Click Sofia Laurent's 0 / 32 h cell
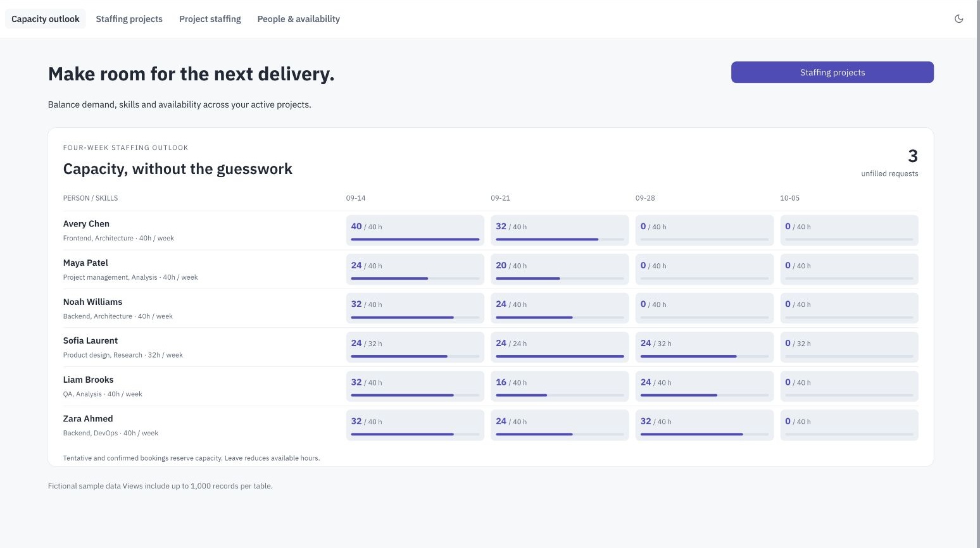The image size is (980, 548). click(850, 347)
